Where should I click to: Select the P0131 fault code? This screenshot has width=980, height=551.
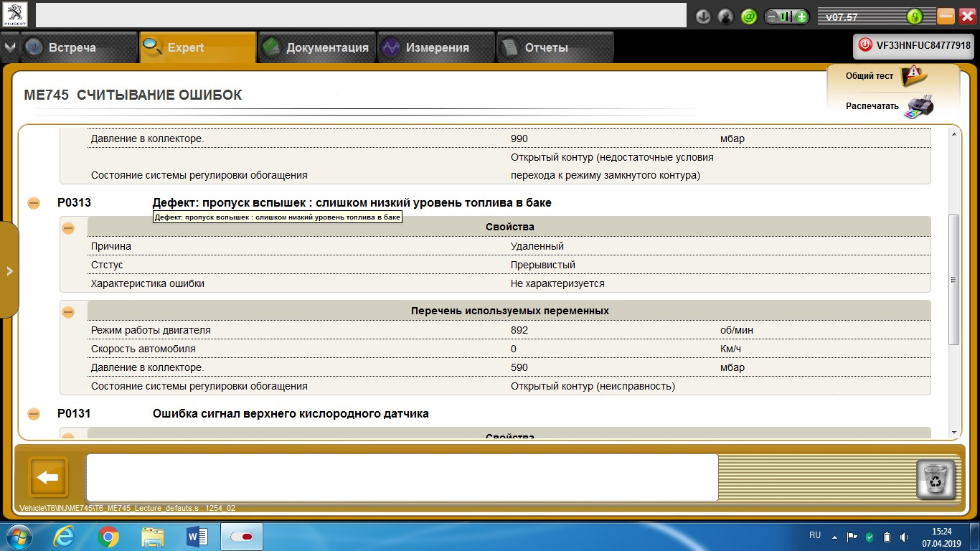click(74, 414)
